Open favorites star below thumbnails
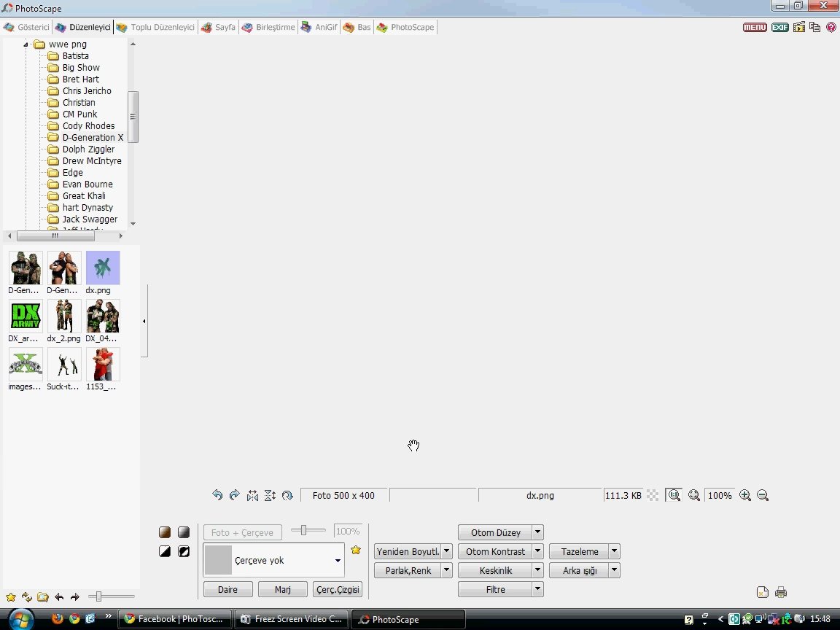 tap(11, 596)
